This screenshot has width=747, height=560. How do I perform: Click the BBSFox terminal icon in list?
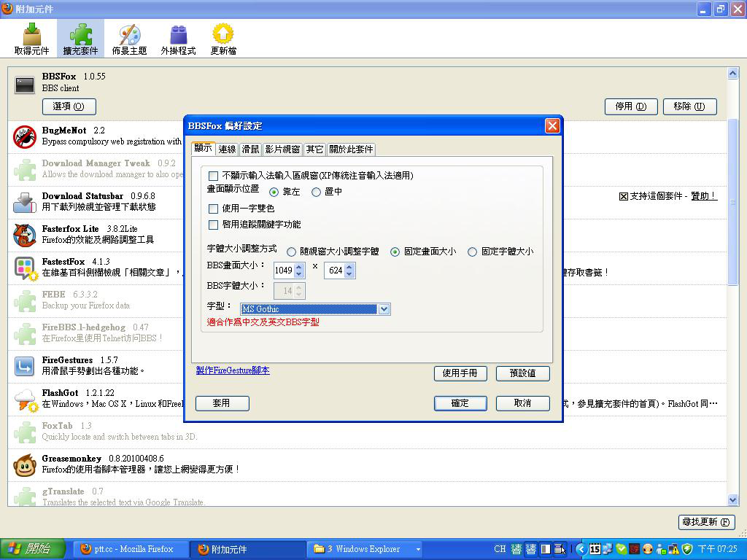coord(25,85)
